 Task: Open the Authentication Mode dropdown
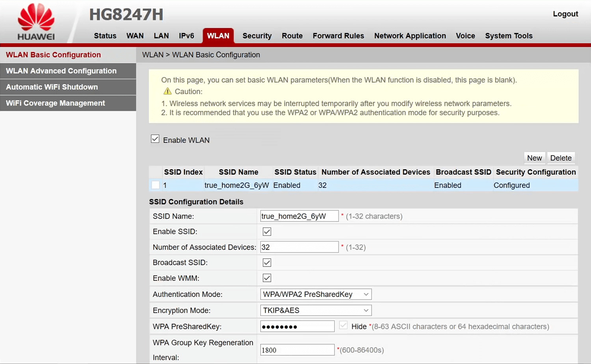pyautogui.click(x=316, y=294)
